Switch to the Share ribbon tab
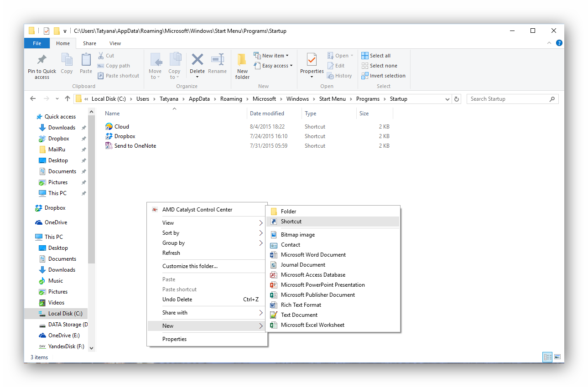This screenshot has width=588, height=387. [89, 43]
